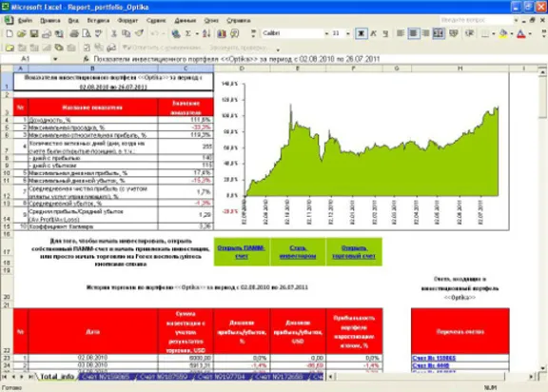The height and width of the screenshot is (392, 548).
Task: Expand the font size dropdown
Action: (348, 33)
